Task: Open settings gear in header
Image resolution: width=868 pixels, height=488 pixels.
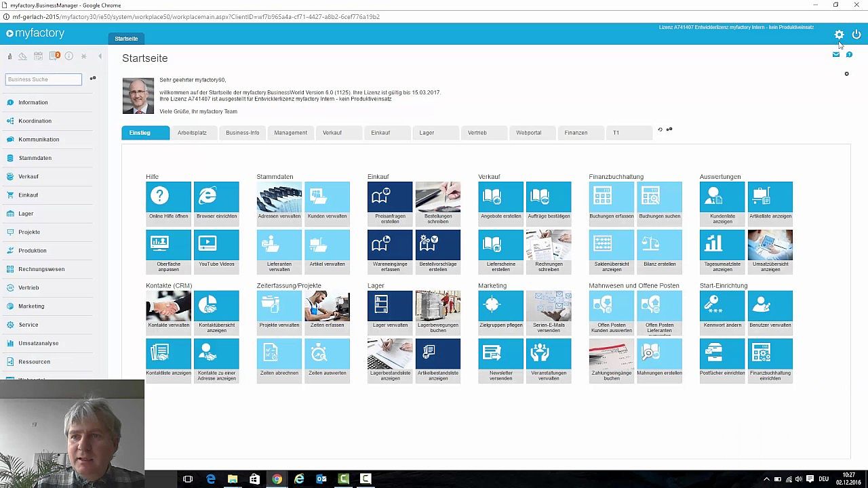Action: point(839,35)
